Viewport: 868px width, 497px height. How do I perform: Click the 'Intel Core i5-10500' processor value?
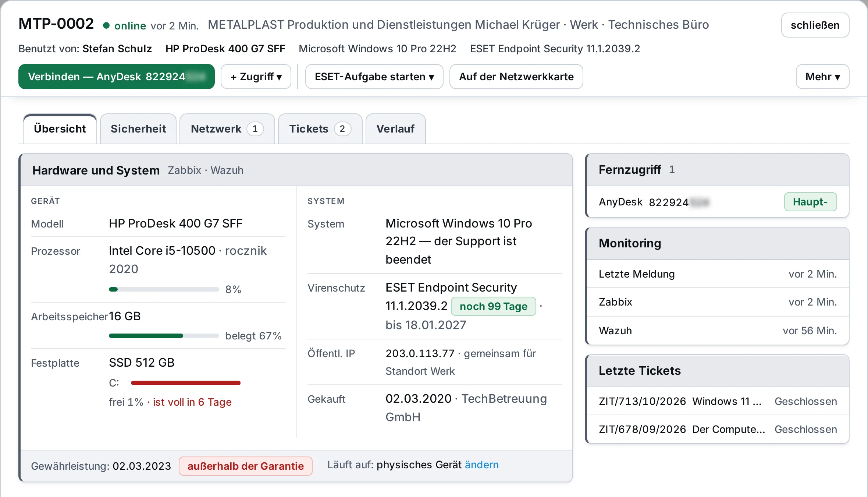coord(162,251)
